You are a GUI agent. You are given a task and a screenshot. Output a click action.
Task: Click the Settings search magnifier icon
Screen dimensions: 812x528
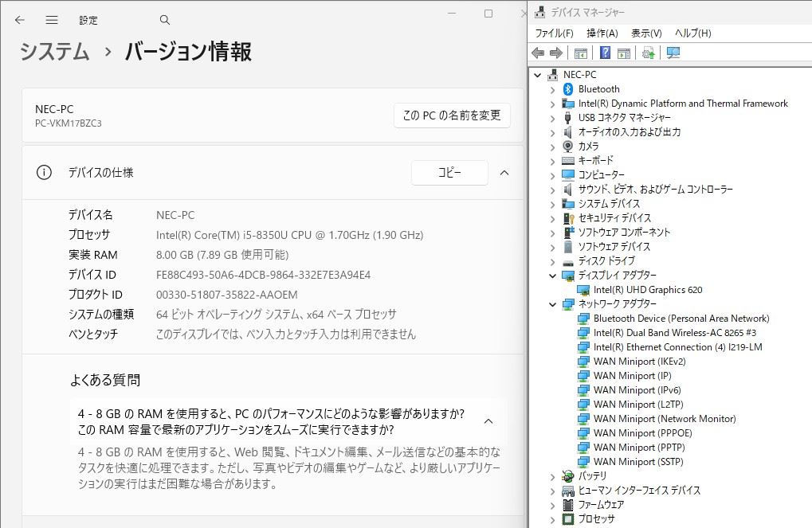pyautogui.click(x=165, y=20)
